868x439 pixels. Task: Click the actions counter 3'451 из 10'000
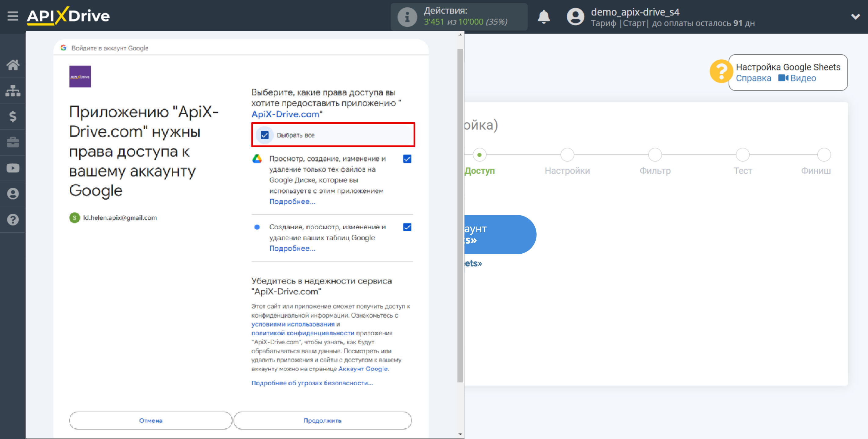(465, 22)
